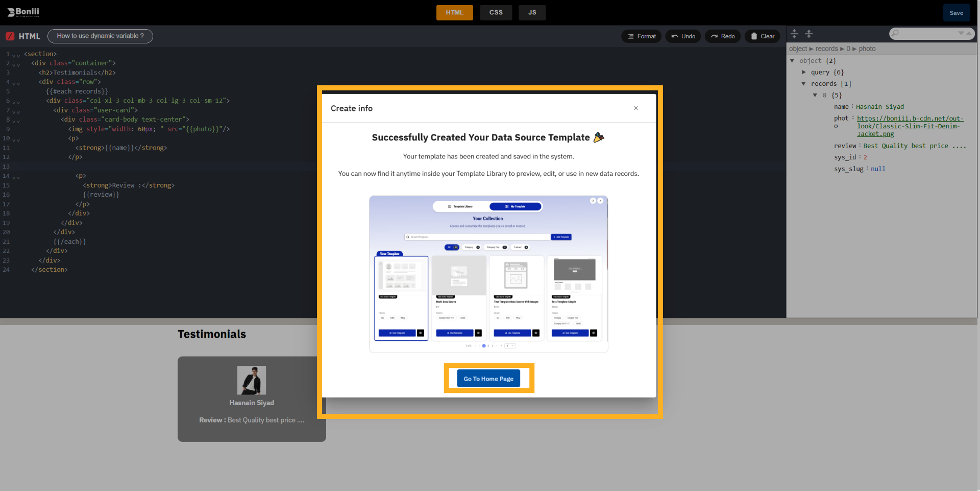Expand all fields in JSON viewer
This screenshot has width=980, height=491.
pyautogui.click(x=794, y=34)
